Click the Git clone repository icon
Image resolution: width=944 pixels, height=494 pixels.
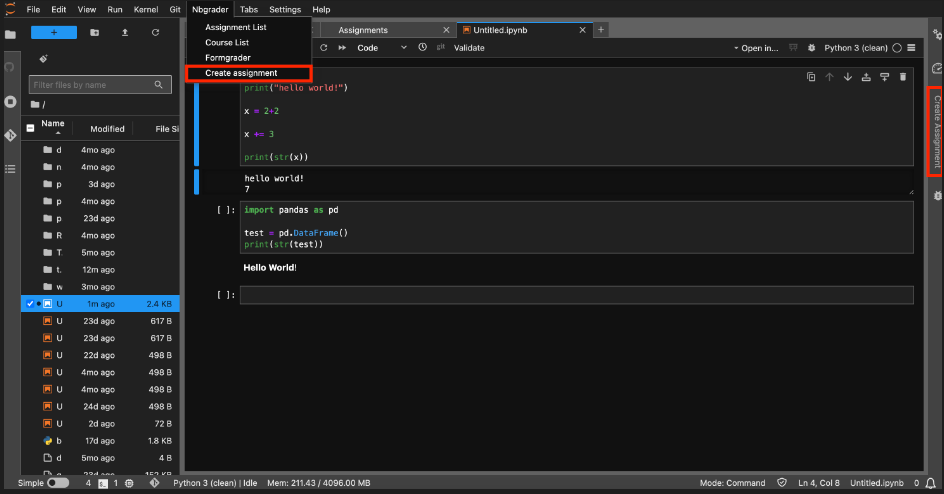coord(43,58)
